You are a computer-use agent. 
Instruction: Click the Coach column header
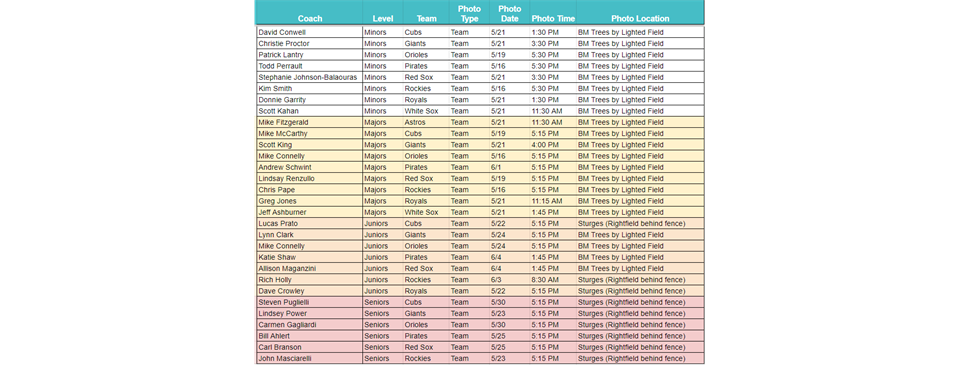309,18
